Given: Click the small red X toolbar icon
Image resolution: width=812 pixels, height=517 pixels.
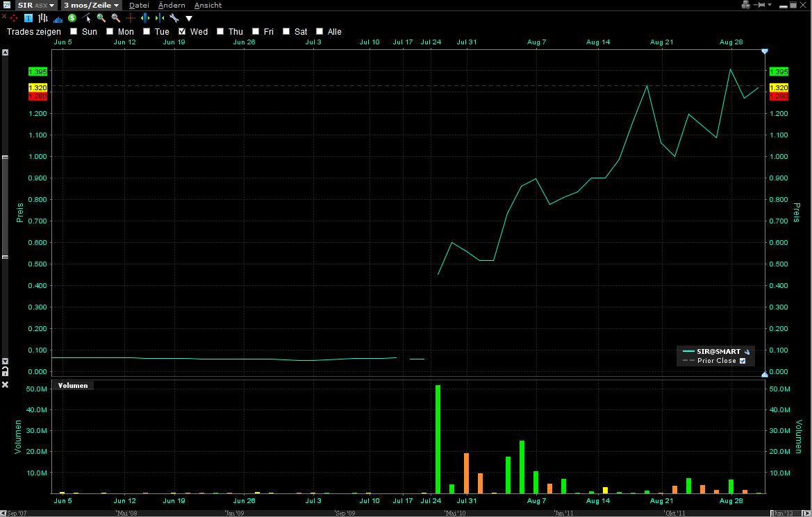Looking at the screenshot, I should click(4, 17).
